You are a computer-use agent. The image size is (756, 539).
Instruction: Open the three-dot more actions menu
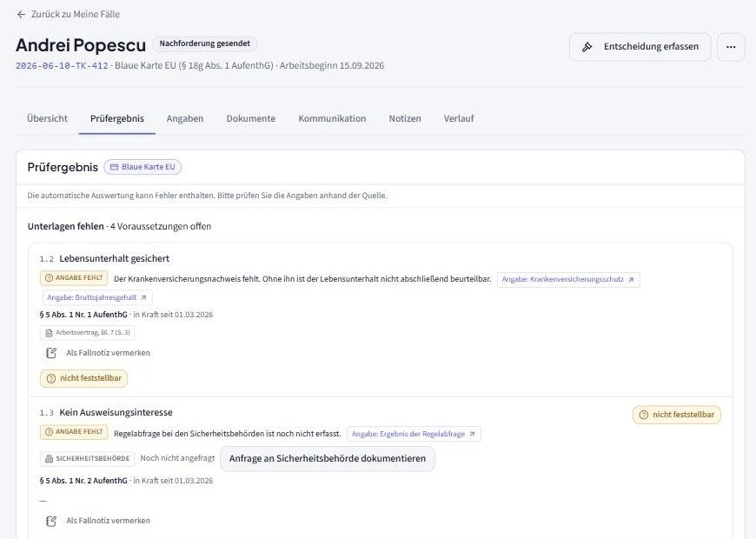(731, 47)
